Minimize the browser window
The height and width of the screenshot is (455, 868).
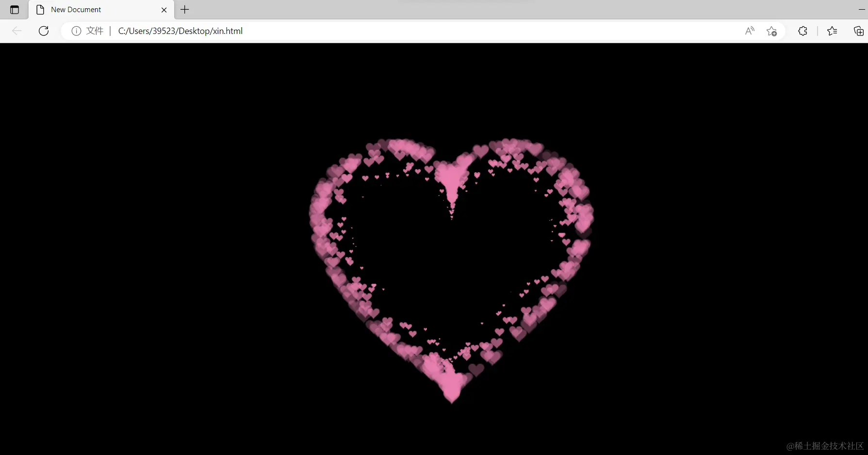tap(862, 10)
